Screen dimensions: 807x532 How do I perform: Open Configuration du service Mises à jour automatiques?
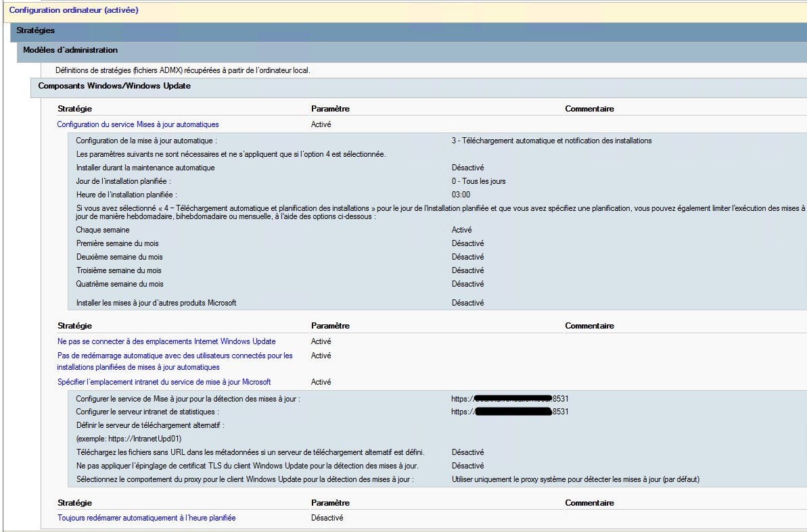pos(138,124)
